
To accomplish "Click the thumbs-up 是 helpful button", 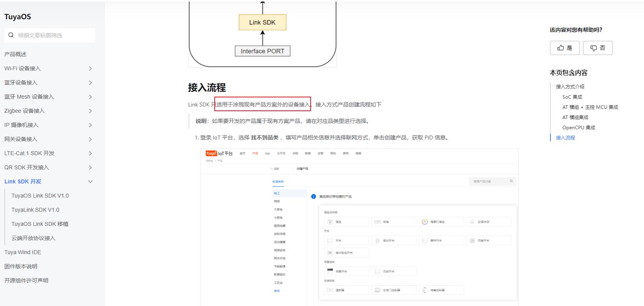I will coord(565,48).
